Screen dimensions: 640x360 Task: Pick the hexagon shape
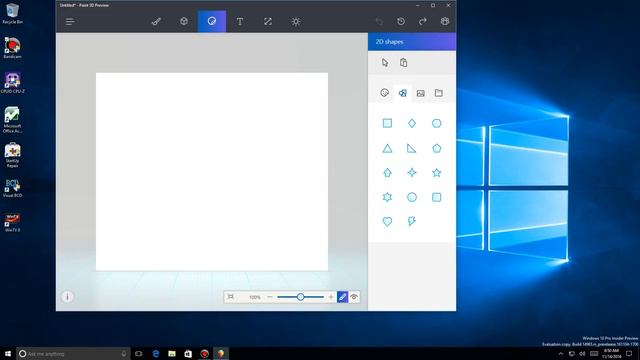(x=437, y=123)
